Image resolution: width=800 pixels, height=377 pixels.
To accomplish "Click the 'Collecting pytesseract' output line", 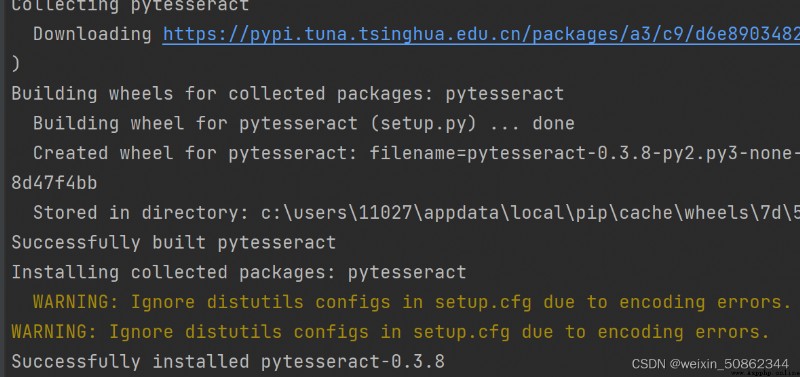I will point(130,6).
